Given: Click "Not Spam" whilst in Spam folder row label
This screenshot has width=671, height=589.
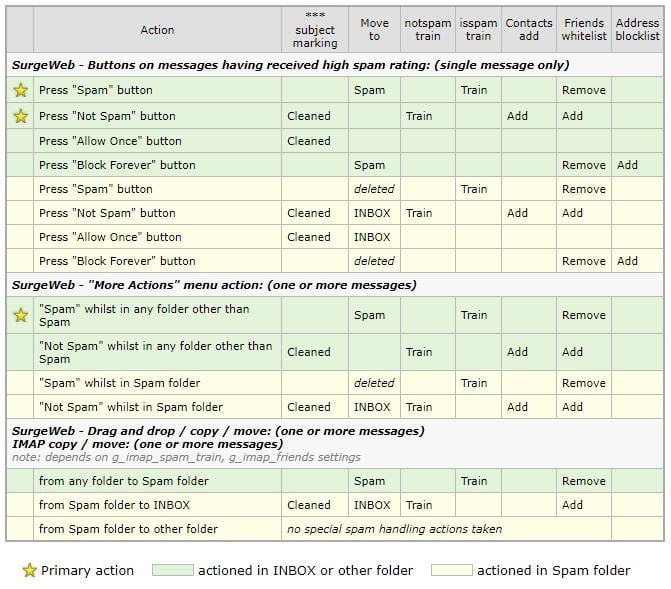Looking at the screenshot, I should (x=131, y=407).
